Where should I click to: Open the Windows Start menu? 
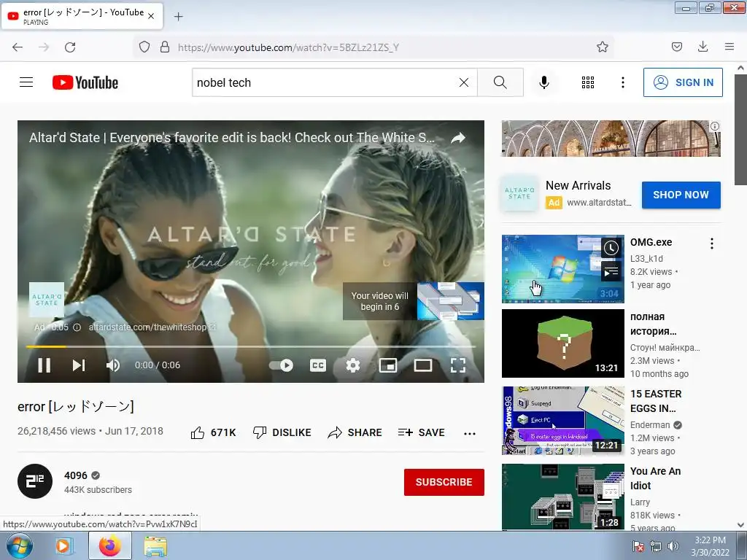pos(19,546)
